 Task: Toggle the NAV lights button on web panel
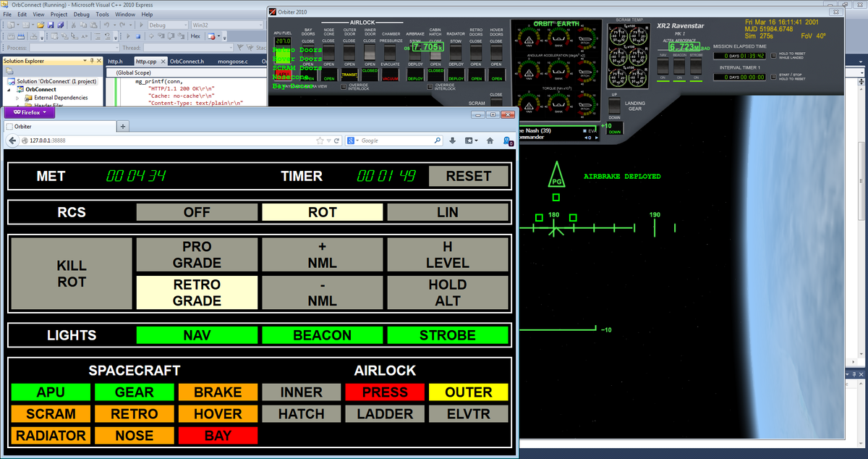[197, 335]
